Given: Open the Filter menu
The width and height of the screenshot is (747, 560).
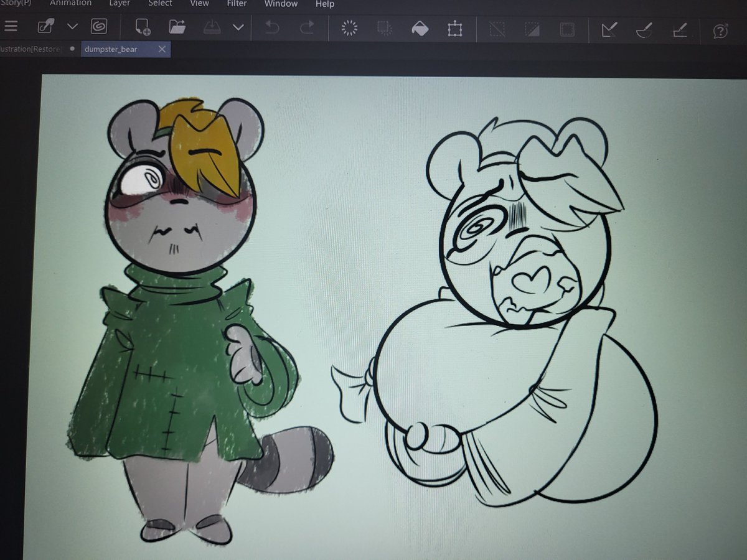Looking at the screenshot, I should [x=237, y=3].
